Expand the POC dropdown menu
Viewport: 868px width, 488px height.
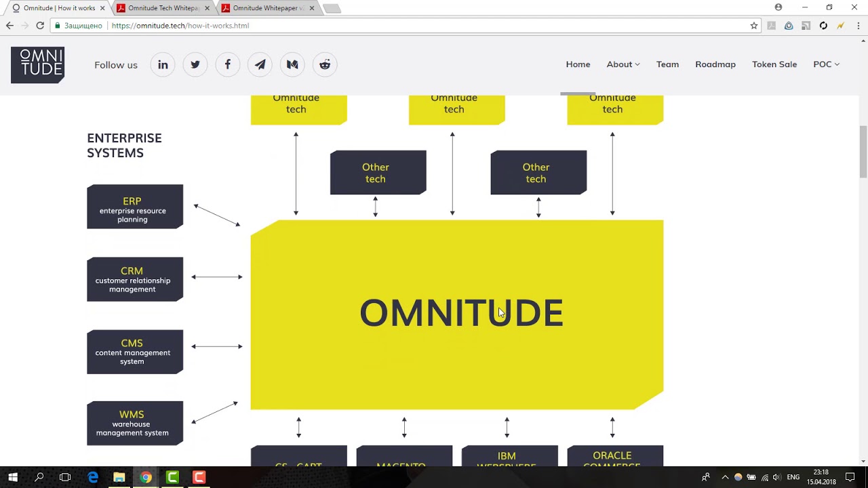[826, 64]
